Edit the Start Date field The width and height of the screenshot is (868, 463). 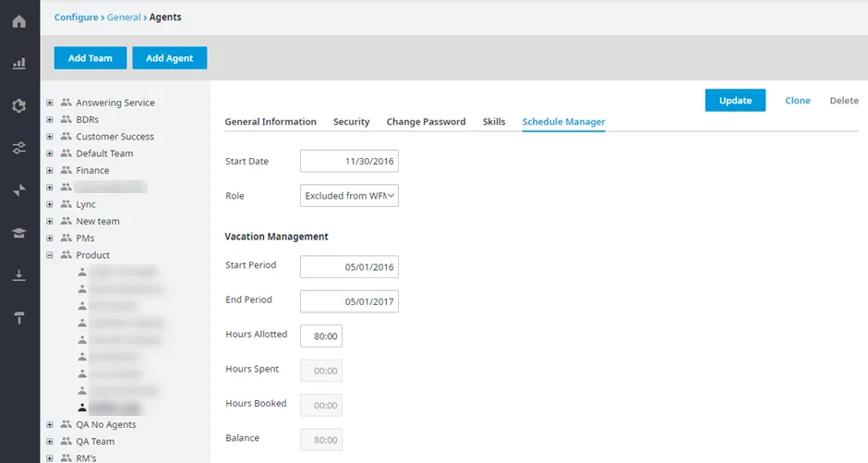[x=349, y=161]
